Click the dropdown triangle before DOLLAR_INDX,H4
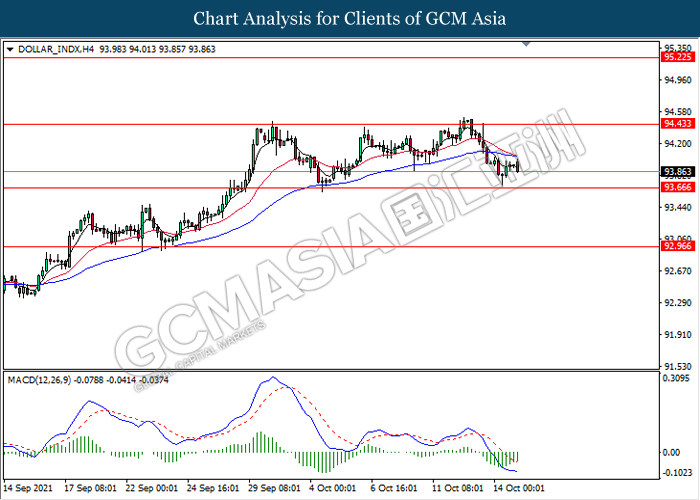The height and width of the screenshot is (500, 700). pos(10,49)
